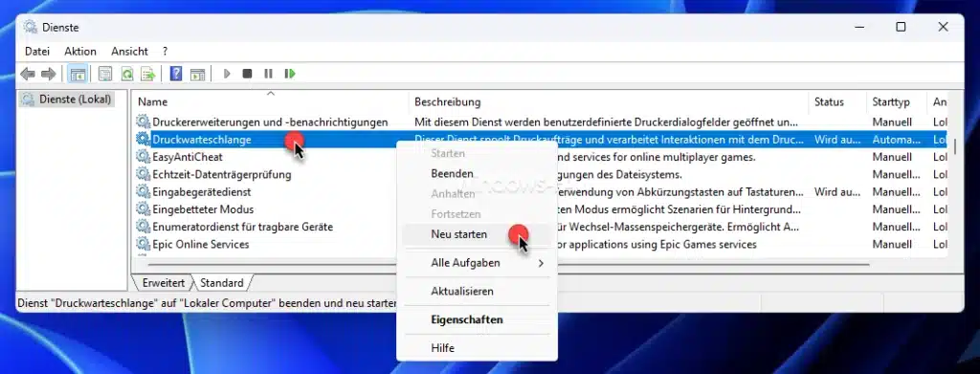
Task: Click gear icon beside Eingebetteter Modus
Action: (x=144, y=209)
